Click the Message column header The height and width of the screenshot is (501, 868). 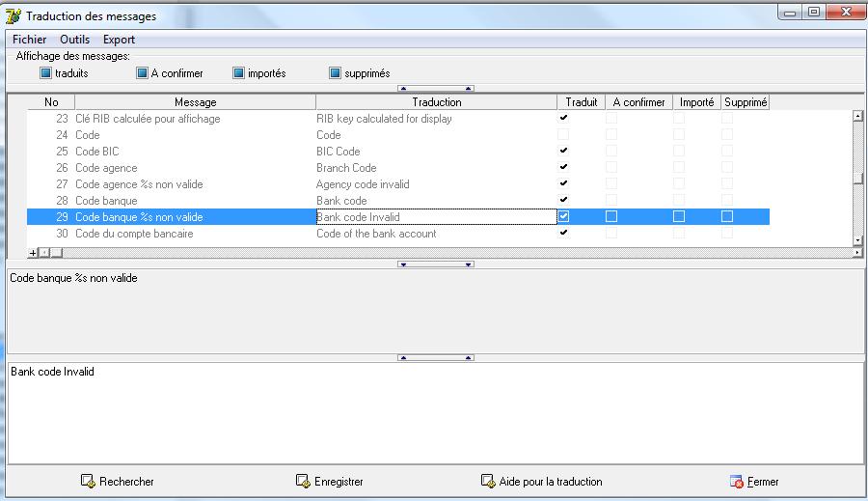click(196, 102)
